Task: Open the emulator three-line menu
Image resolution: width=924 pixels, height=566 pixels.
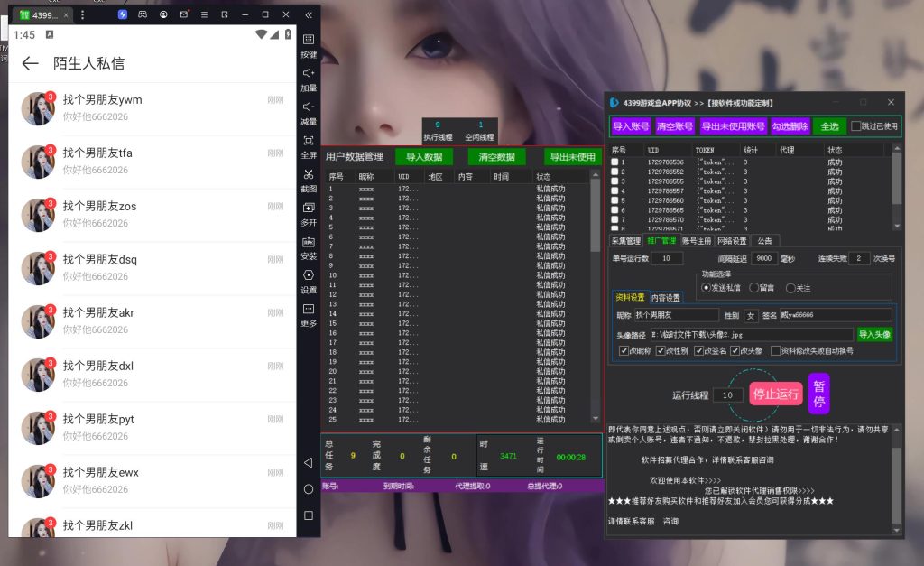Action: pyautogui.click(x=205, y=14)
